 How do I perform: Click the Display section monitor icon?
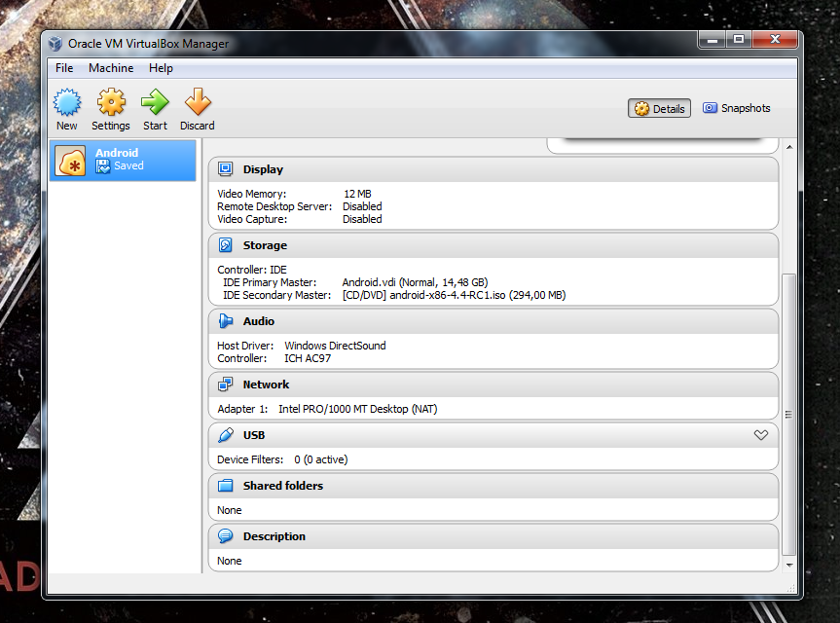226,169
